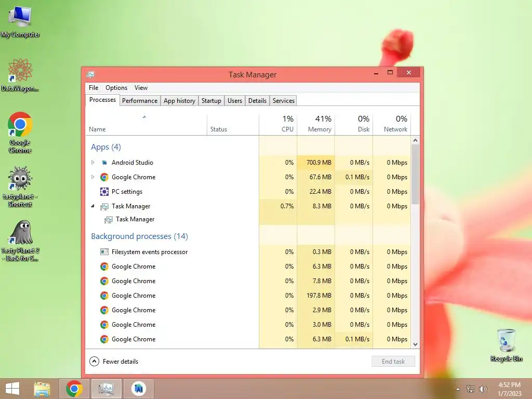The image size is (532, 399).
Task: Sort by CPU column header
Action: click(278, 125)
